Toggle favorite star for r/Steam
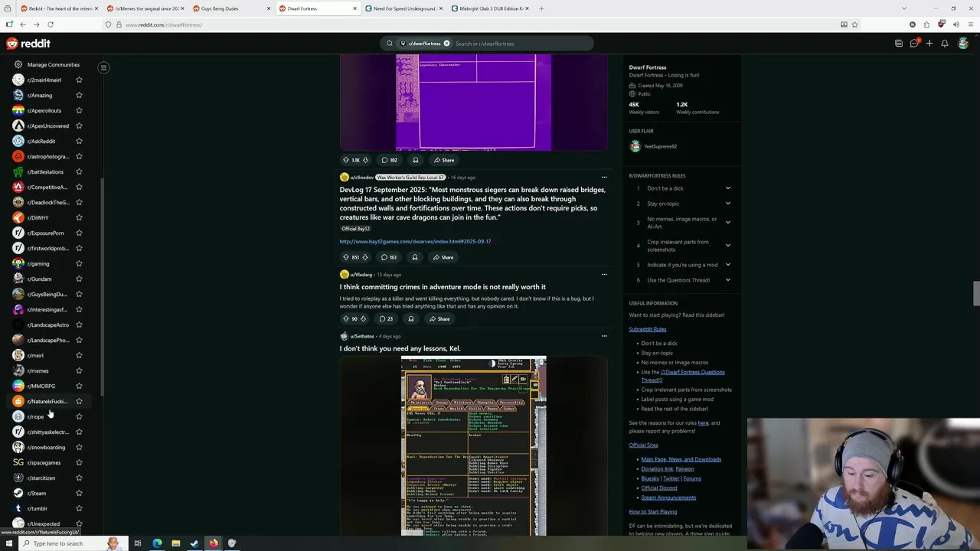Screen dimensions: 980x551 pos(79,493)
